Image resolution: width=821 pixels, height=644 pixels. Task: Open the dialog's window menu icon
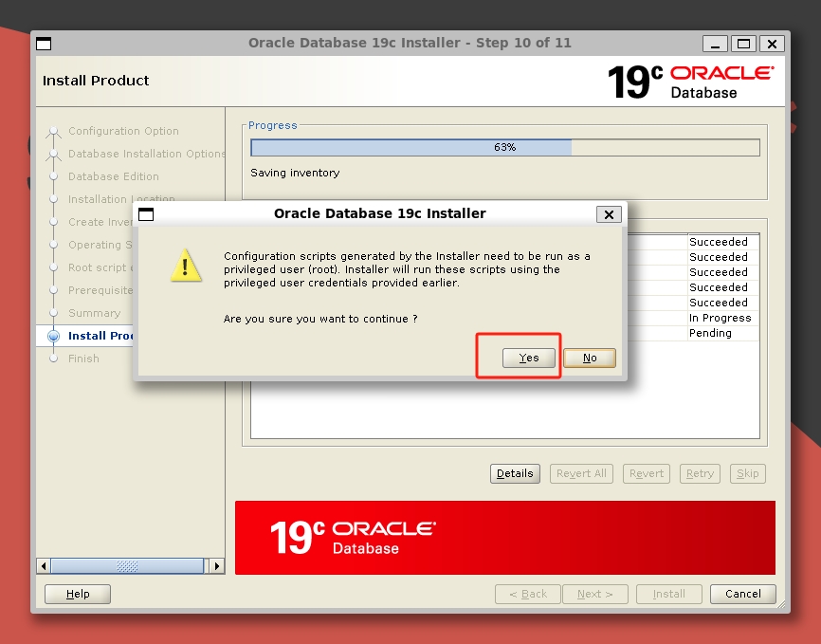pyautogui.click(x=146, y=214)
